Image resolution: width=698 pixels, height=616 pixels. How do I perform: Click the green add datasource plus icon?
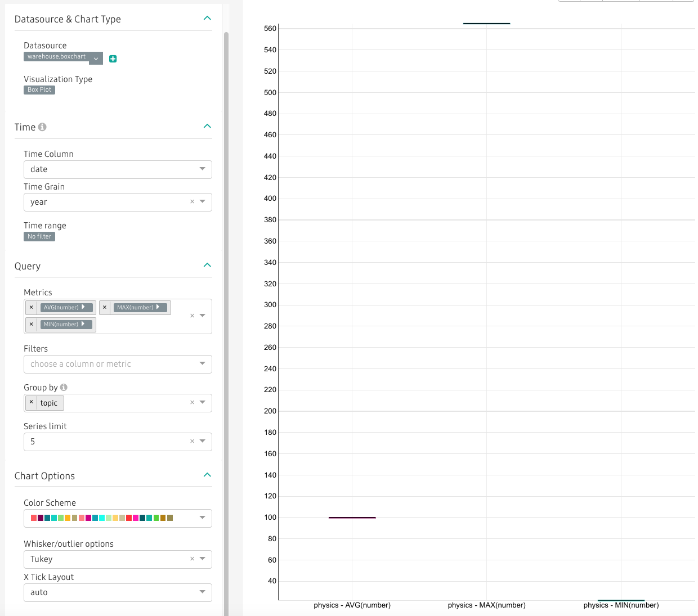click(x=113, y=59)
